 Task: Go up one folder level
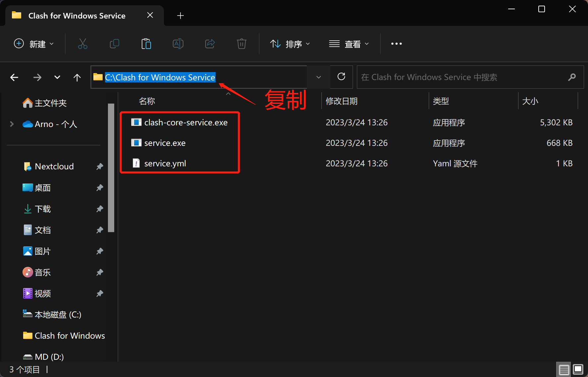click(77, 77)
